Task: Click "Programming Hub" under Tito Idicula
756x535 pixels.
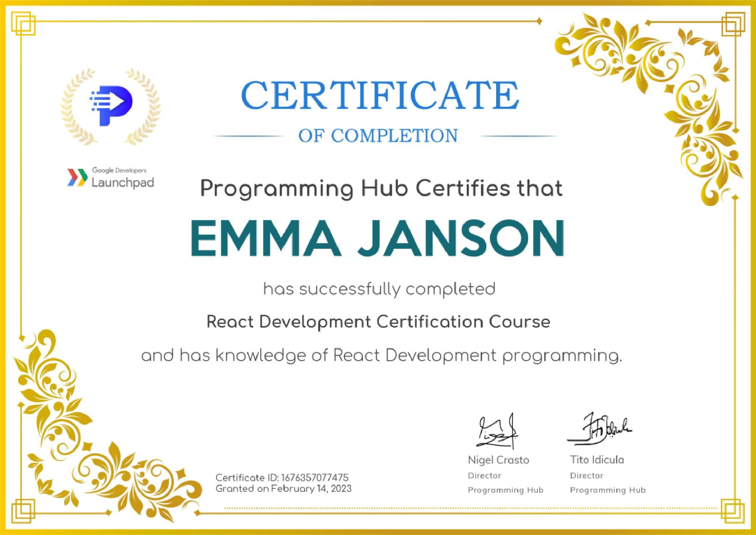Action: click(608, 490)
